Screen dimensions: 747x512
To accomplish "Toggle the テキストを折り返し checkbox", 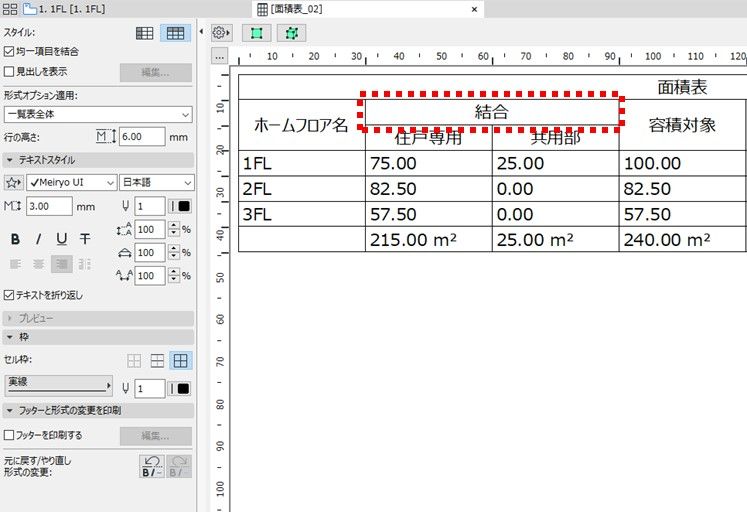I will tap(9, 295).
